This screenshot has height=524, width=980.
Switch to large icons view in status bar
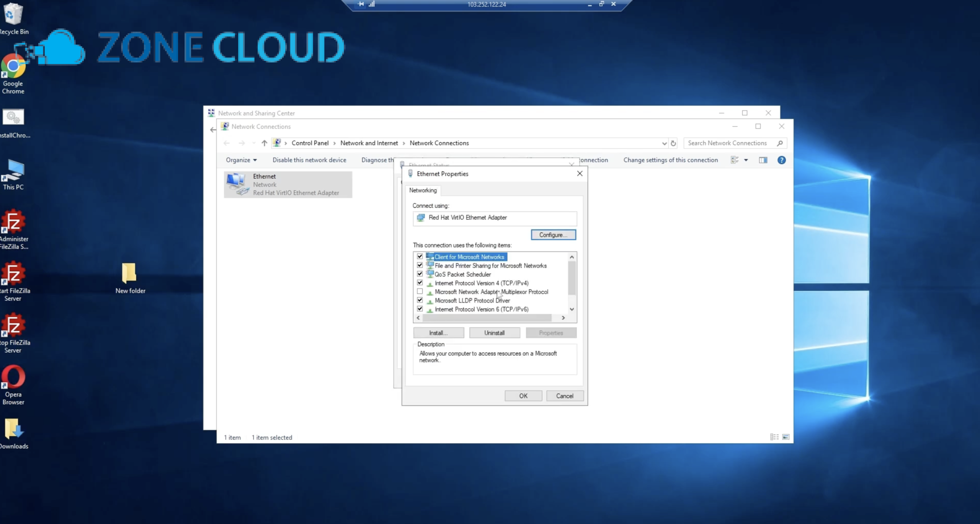tap(786, 437)
